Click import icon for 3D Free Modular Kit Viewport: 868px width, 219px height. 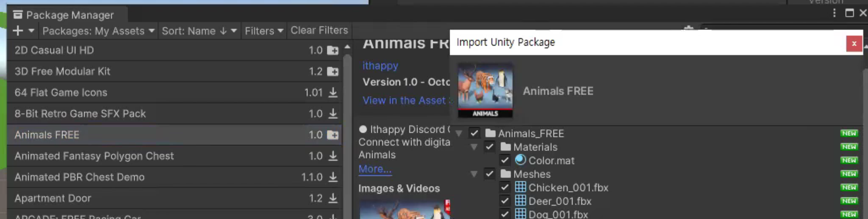333,71
